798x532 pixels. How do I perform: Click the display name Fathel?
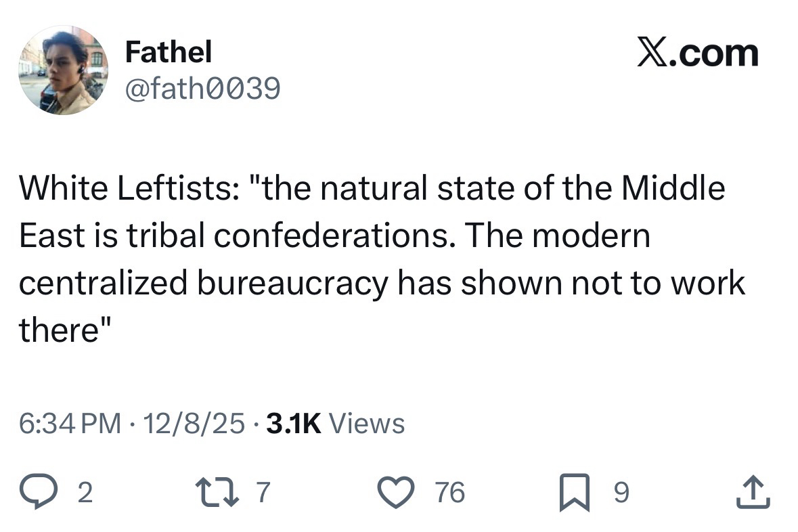pos(169,51)
